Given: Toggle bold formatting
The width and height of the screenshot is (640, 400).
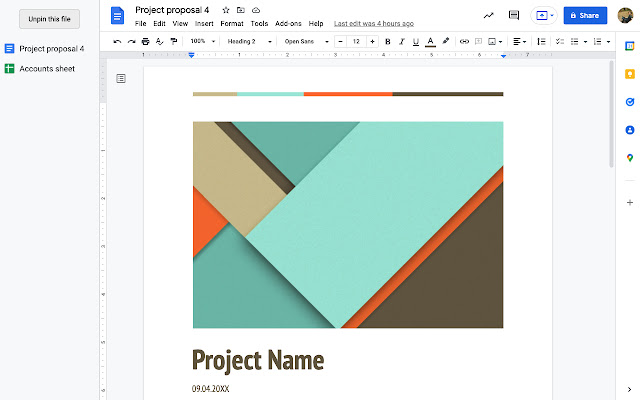Looking at the screenshot, I should [x=388, y=41].
